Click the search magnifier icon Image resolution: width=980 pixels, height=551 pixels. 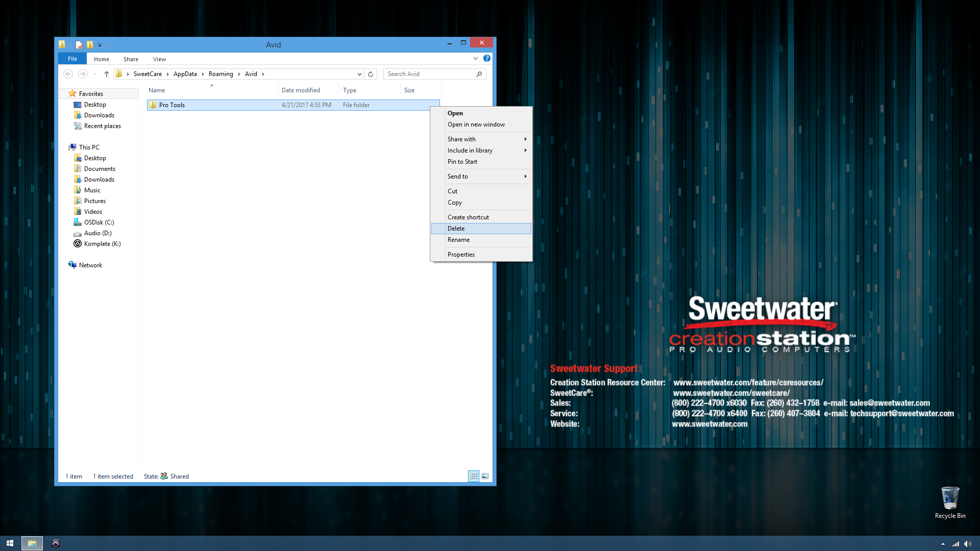tap(479, 74)
